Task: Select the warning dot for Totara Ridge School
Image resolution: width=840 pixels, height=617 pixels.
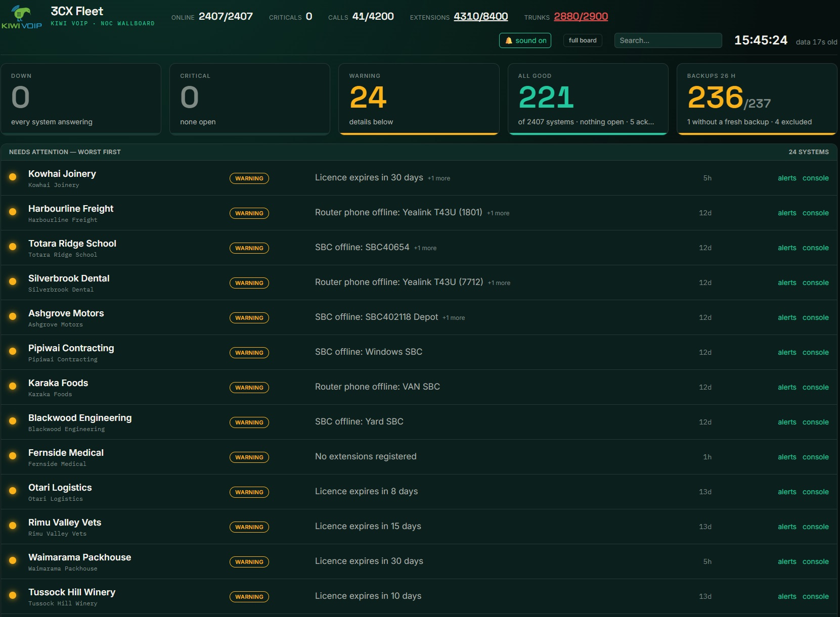Action: coord(13,247)
